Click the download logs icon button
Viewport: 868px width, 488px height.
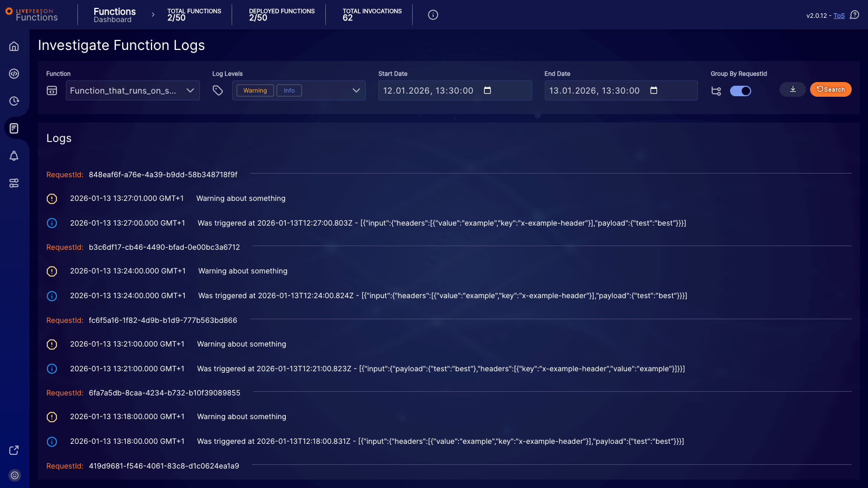coord(792,89)
